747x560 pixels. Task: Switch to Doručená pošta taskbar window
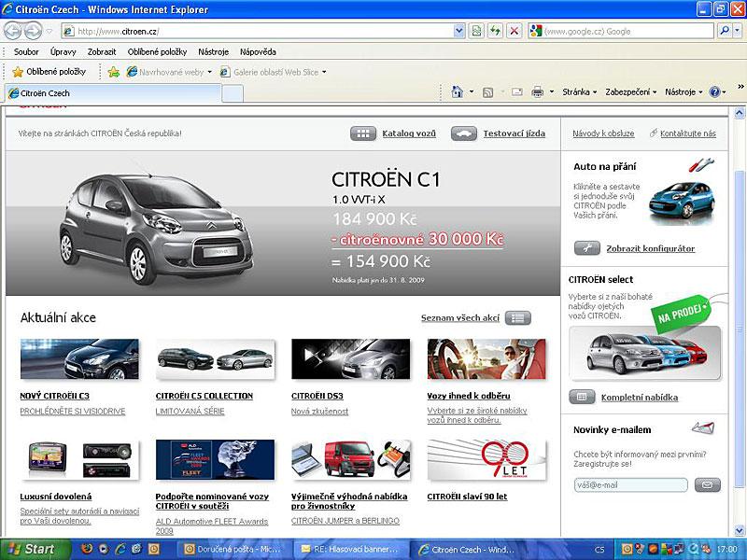[x=234, y=550]
